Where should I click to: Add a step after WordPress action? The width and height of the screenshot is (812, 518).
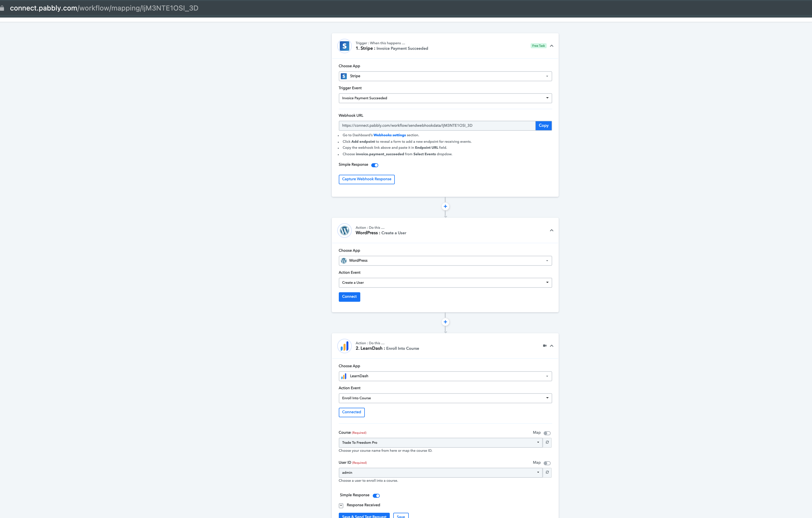point(445,322)
